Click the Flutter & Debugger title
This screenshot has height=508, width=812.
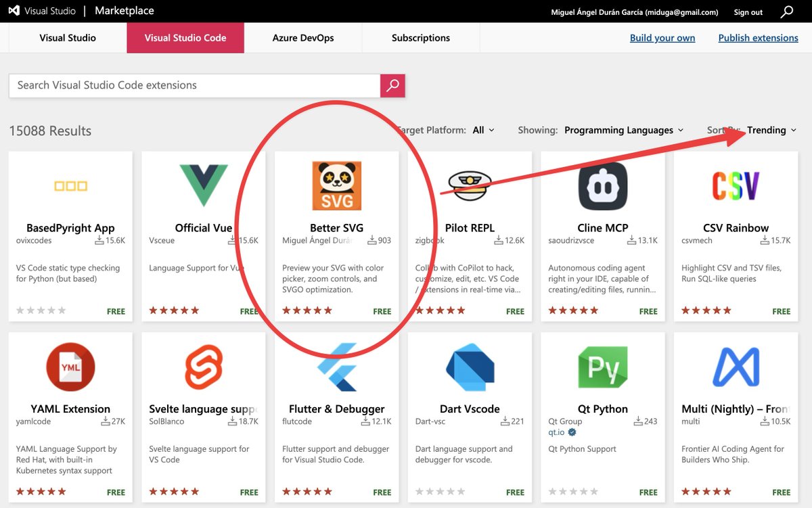click(x=337, y=409)
